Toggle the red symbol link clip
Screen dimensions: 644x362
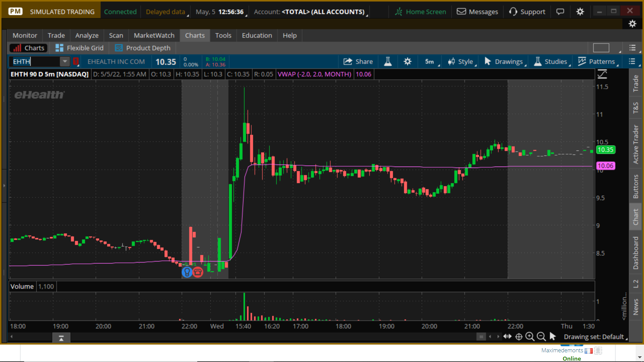click(x=76, y=61)
